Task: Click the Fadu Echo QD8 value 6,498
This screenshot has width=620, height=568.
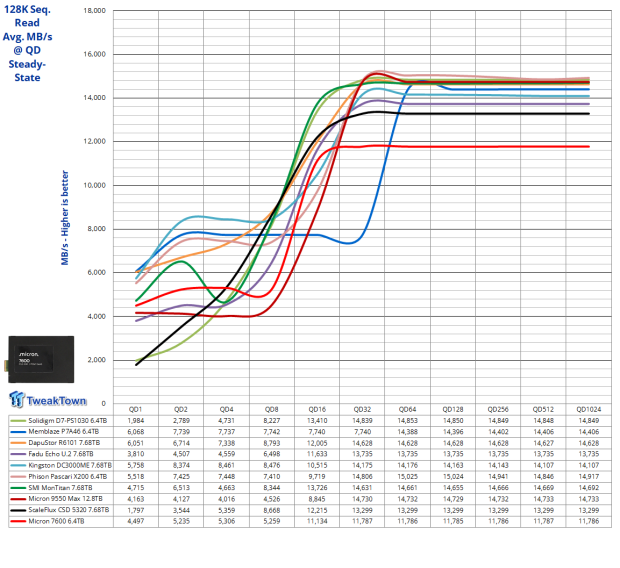Action: pyautogui.click(x=272, y=454)
